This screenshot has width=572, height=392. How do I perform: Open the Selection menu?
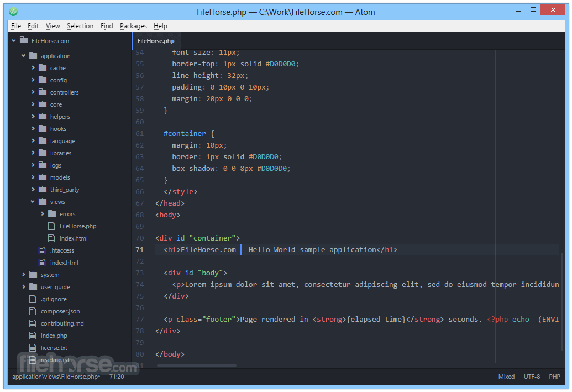tap(80, 26)
